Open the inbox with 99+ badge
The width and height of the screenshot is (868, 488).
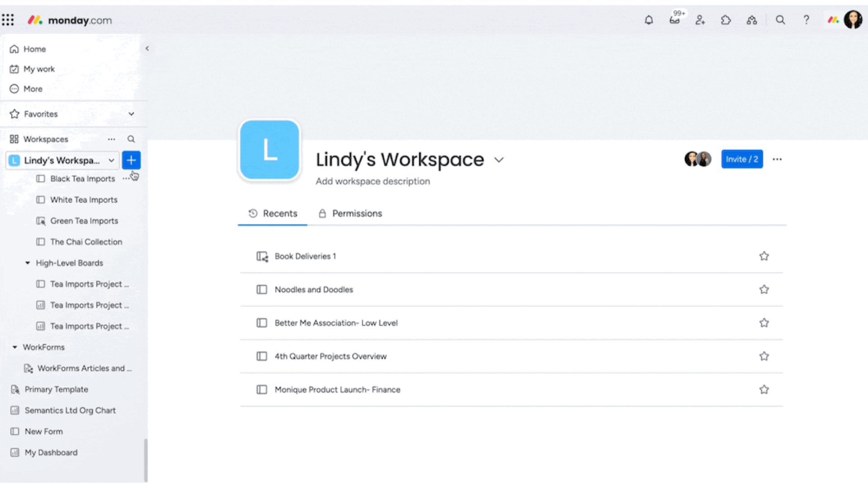[675, 20]
